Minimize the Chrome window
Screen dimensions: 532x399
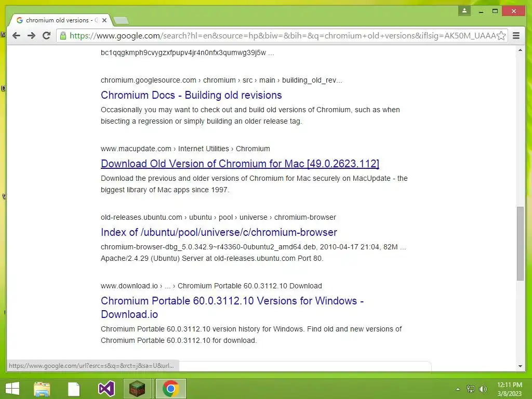[x=481, y=11]
